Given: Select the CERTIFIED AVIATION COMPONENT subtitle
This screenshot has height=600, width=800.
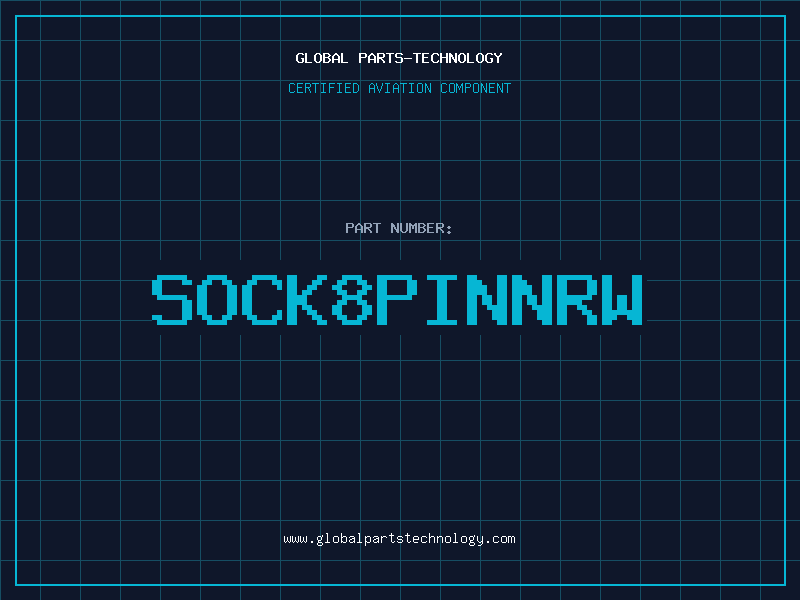Looking at the screenshot, I should pos(399,88).
